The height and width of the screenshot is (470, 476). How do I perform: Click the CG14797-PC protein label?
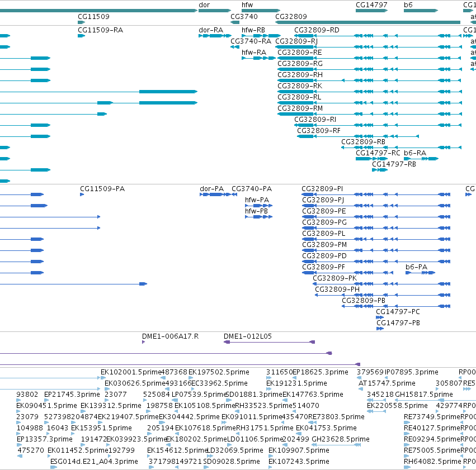point(398,312)
